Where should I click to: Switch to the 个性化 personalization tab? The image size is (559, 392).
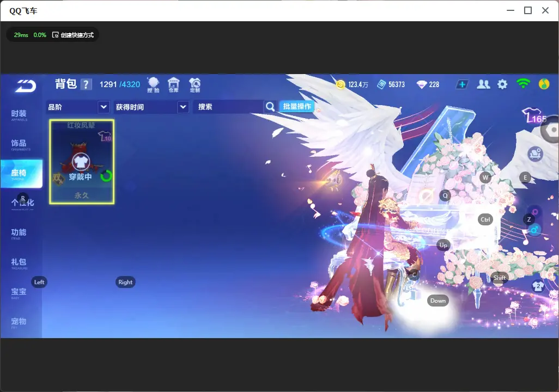22,203
